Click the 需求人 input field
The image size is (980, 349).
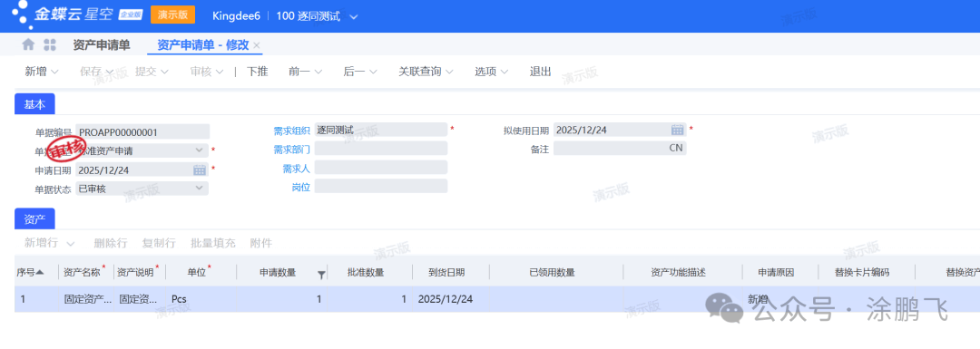tap(380, 168)
